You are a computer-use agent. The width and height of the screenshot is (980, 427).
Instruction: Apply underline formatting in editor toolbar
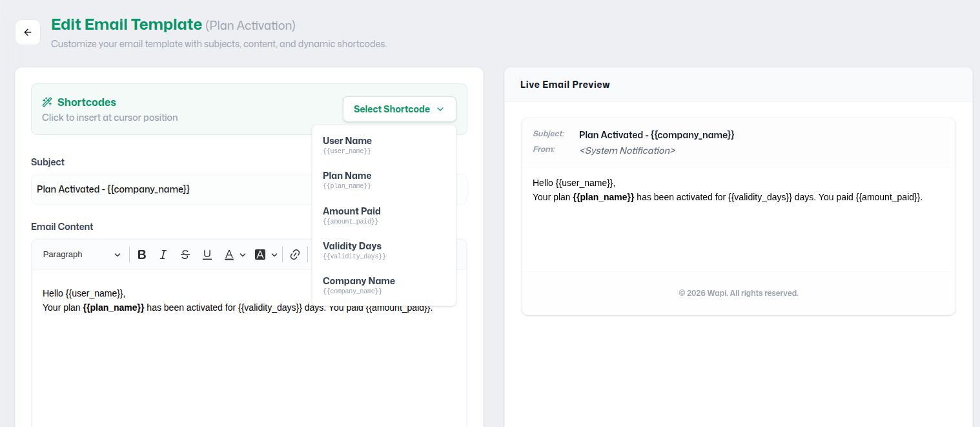[x=207, y=255]
